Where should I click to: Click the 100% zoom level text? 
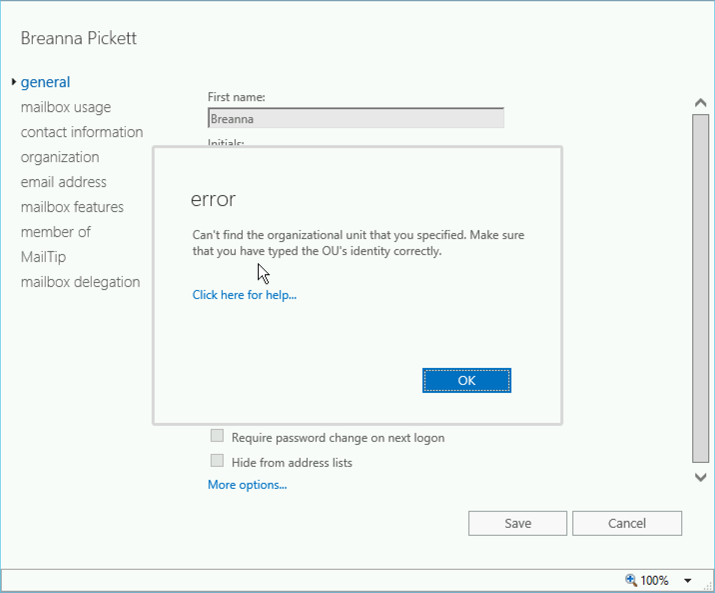tap(654, 581)
